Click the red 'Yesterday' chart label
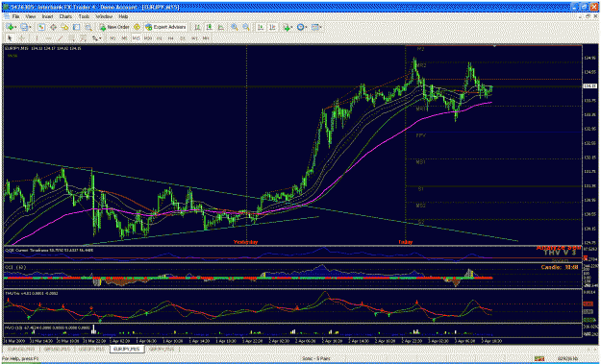This screenshot has width=601, height=364. coord(246,242)
